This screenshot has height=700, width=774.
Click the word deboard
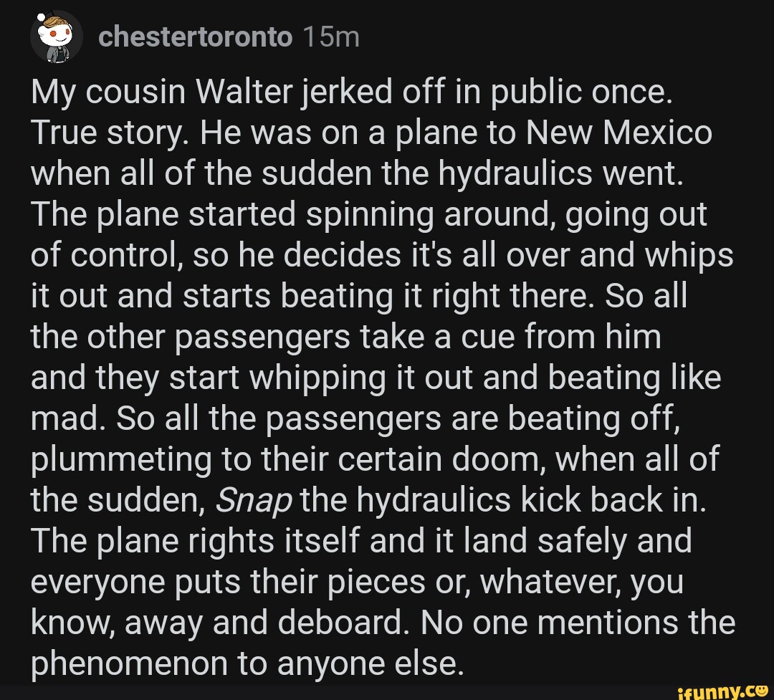(x=338, y=622)
